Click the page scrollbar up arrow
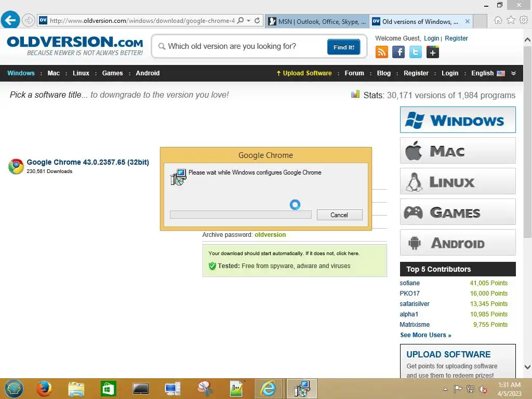Image resolution: width=532 pixels, height=399 pixels. tap(527, 40)
